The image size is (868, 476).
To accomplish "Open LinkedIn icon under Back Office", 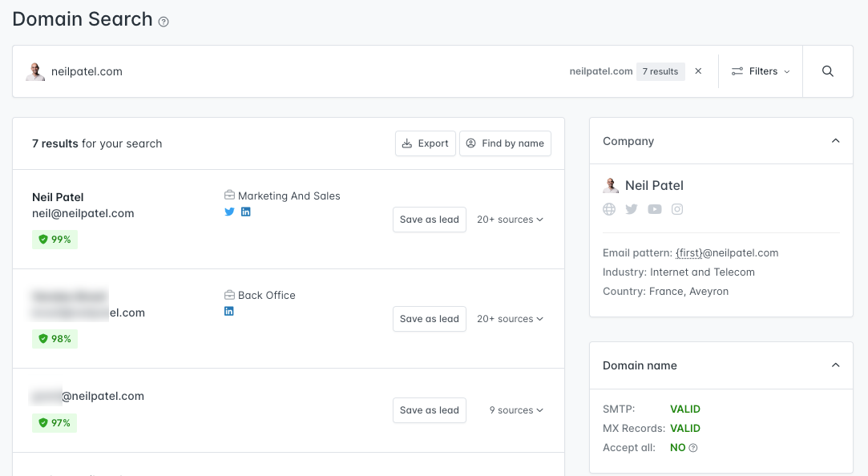I will pyautogui.click(x=228, y=311).
